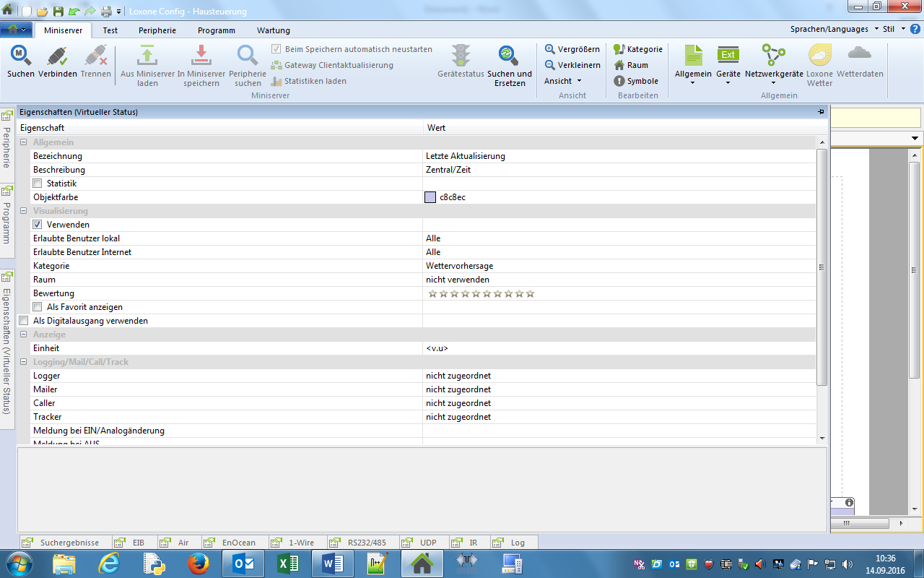Uncheck the Verwenden checkbox

click(x=38, y=225)
